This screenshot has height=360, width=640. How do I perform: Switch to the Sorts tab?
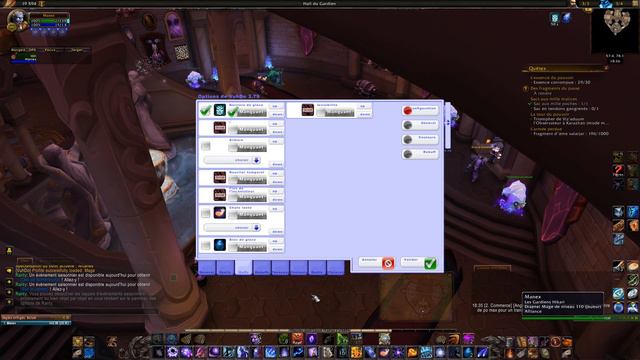[x=225, y=268]
